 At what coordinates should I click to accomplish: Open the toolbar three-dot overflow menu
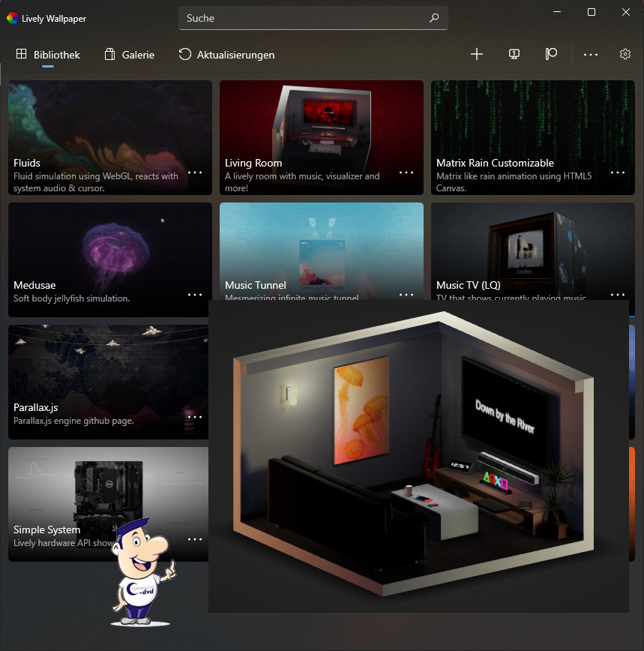(591, 54)
